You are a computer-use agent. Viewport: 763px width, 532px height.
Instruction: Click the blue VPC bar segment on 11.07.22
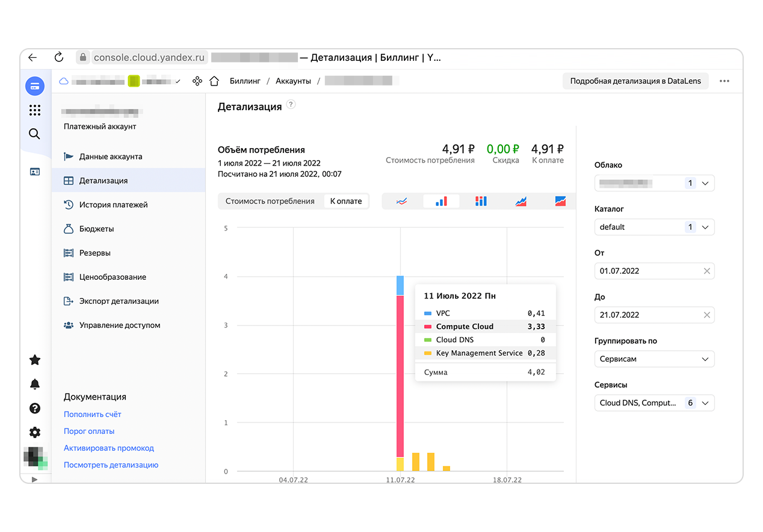click(x=400, y=285)
